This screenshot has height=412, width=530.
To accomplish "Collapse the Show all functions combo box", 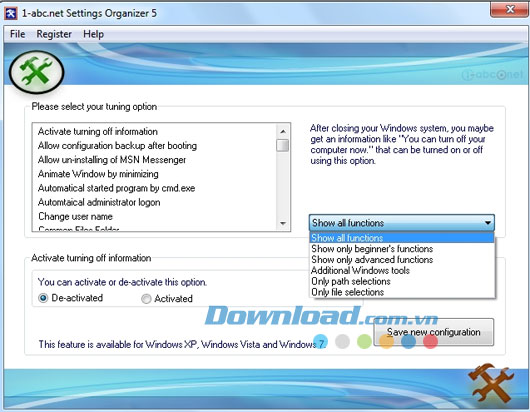I will pyautogui.click(x=402, y=223).
